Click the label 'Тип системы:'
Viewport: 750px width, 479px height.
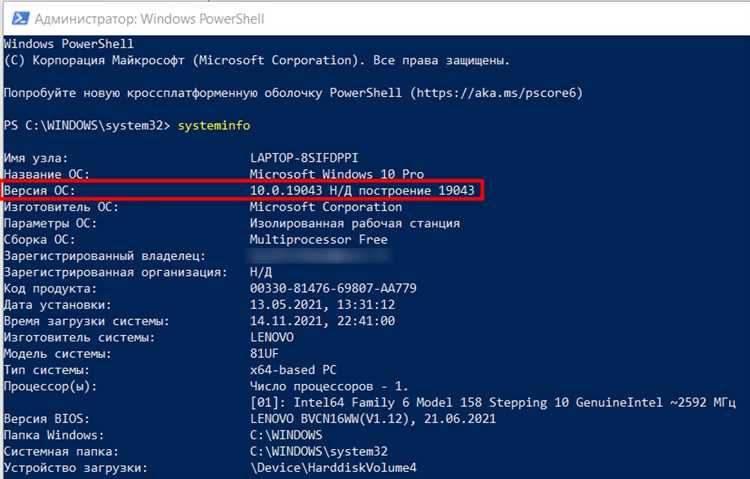click(x=46, y=370)
